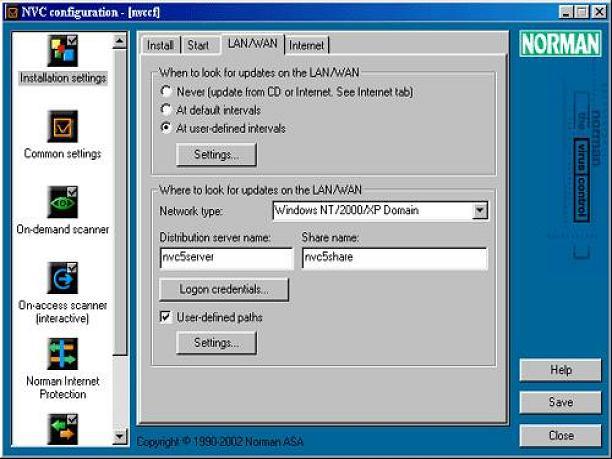Open Norman Internet Protection icon
This screenshot has height=459, width=612.
click(62, 354)
